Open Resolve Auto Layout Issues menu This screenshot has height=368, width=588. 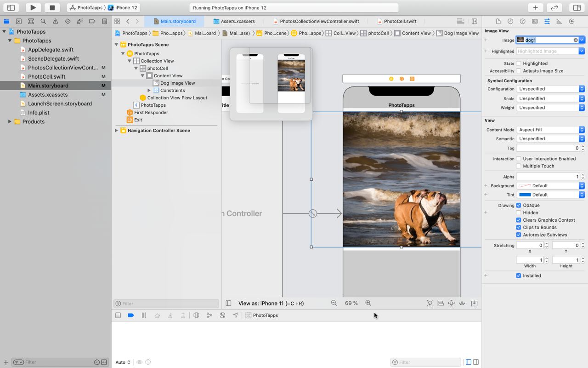[x=462, y=303]
